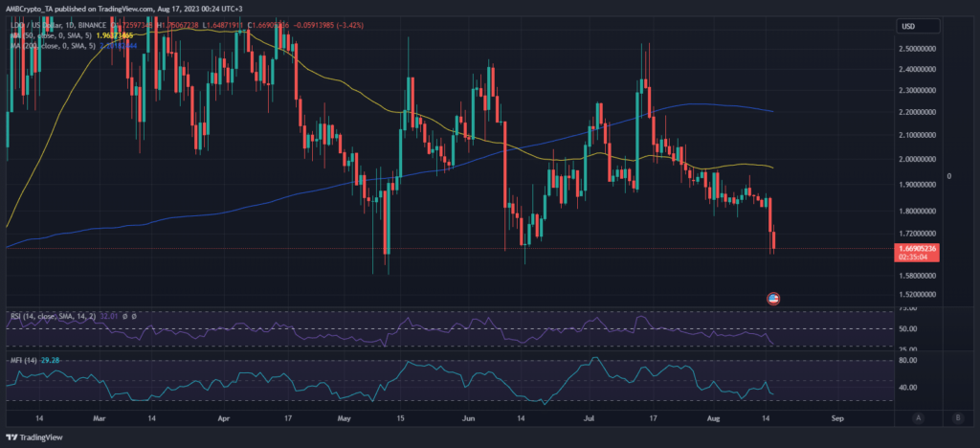Click the US flag event marker icon
Viewport: 980px width, 448px height.
[x=773, y=298]
